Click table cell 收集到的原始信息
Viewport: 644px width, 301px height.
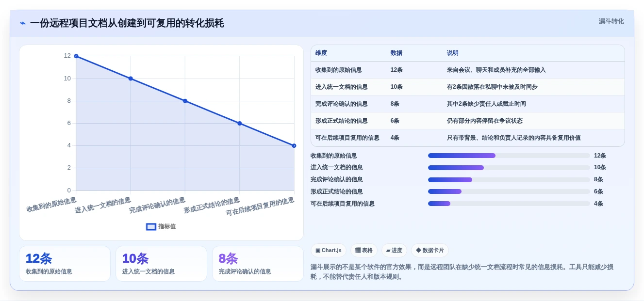(339, 70)
